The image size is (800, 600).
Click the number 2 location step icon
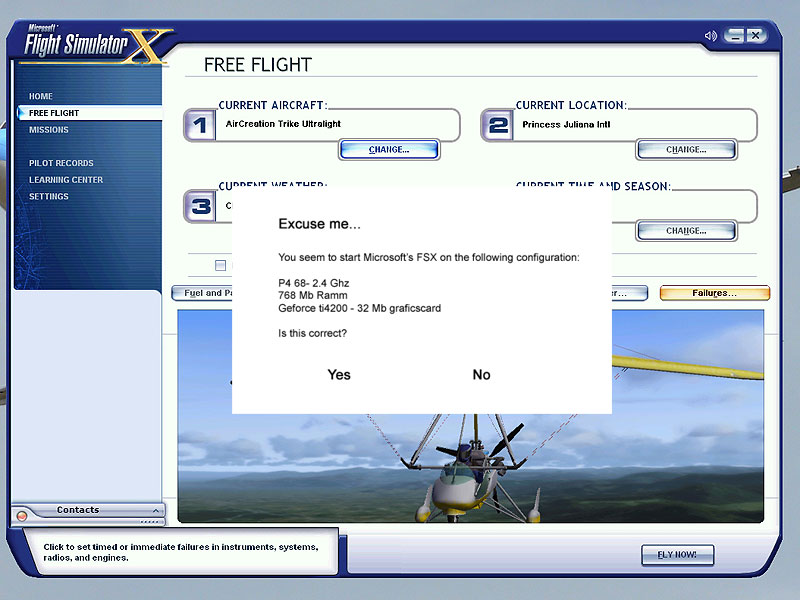click(497, 125)
